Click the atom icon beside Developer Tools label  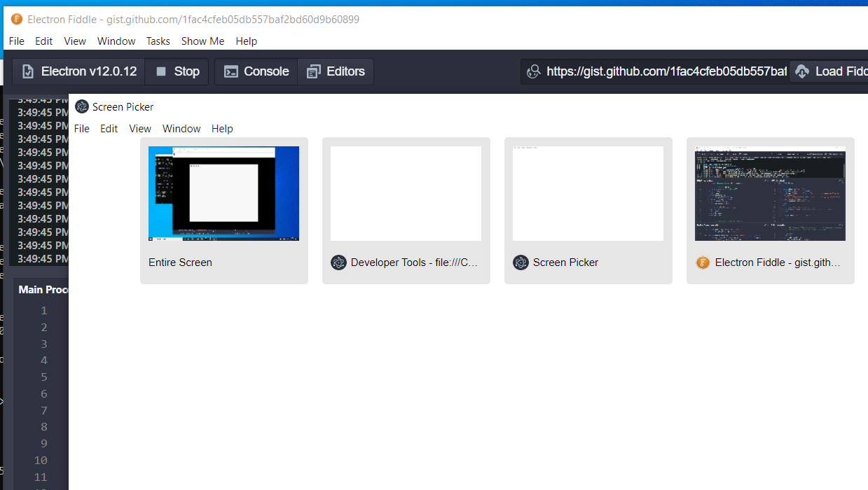pyautogui.click(x=338, y=262)
